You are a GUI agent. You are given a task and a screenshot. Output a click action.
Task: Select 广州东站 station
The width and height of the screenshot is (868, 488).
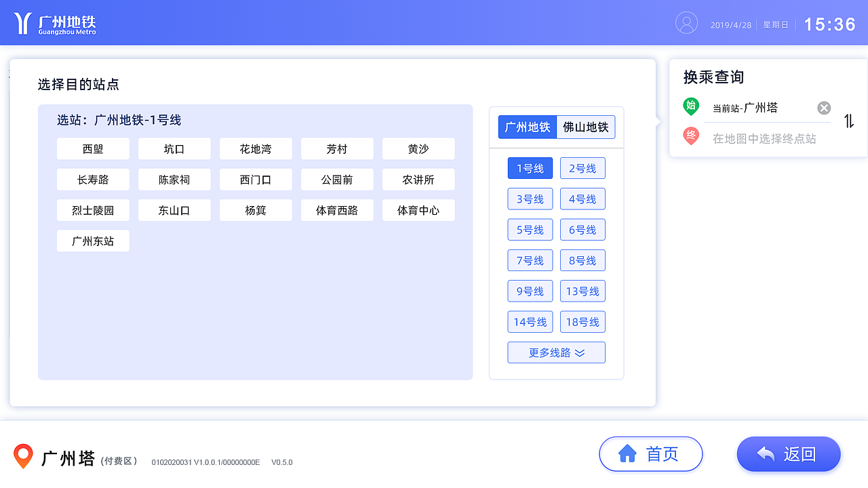(x=93, y=241)
